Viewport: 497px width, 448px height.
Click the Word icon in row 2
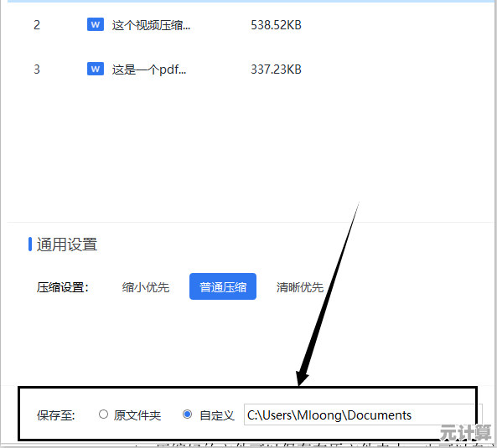point(96,24)
